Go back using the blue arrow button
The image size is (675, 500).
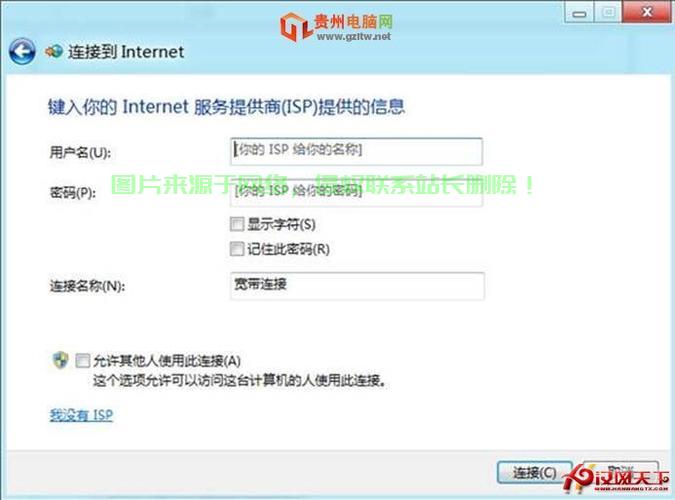pos(22,52)
